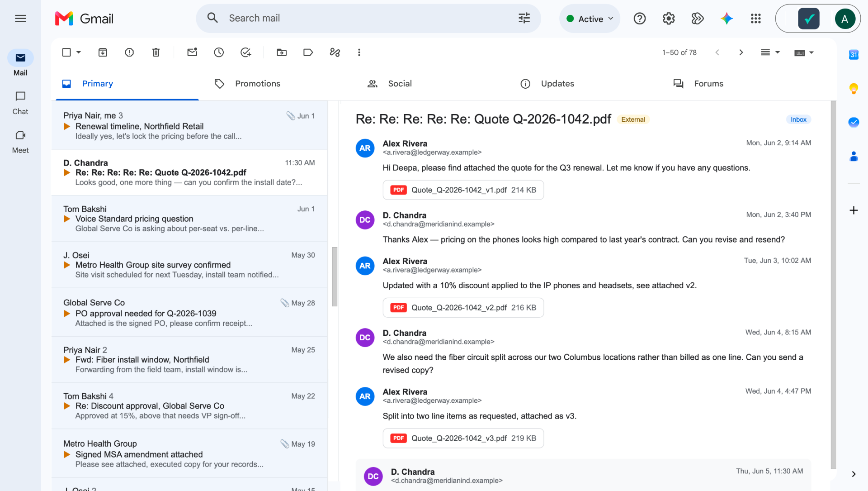Toggle importance marker on Quote Q-2026-1042 email
This screenshot has width=868, height=491.
67,172
